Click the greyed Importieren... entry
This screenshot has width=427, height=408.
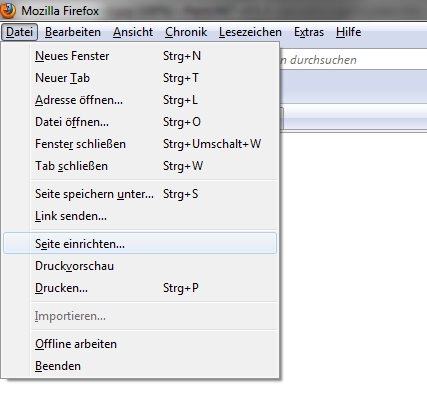(140, 316)
